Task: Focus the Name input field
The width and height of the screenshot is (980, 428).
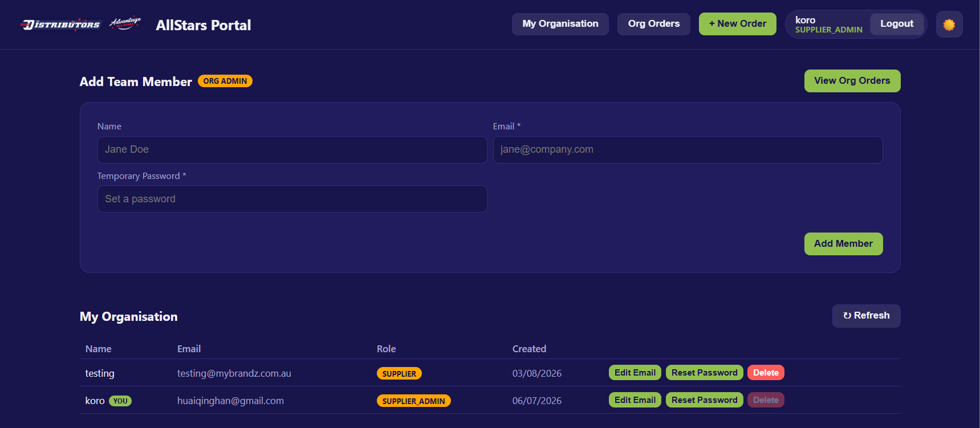Action: click(x=292, y=149)
